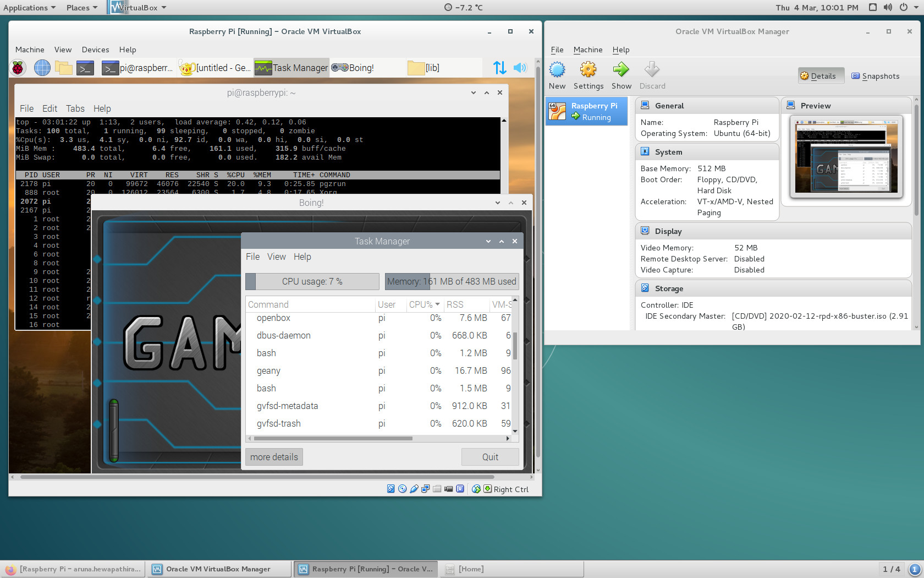The image size is (924, 578).
Task: Click the Task Manager horizontal scrollbar
Action: 333,438
